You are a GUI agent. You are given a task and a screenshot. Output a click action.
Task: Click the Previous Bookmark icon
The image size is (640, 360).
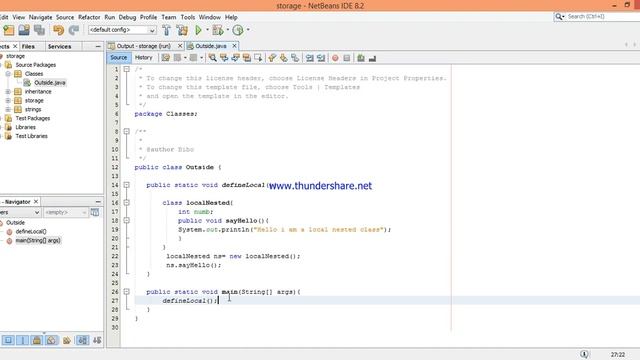click(x=272, y=58)
